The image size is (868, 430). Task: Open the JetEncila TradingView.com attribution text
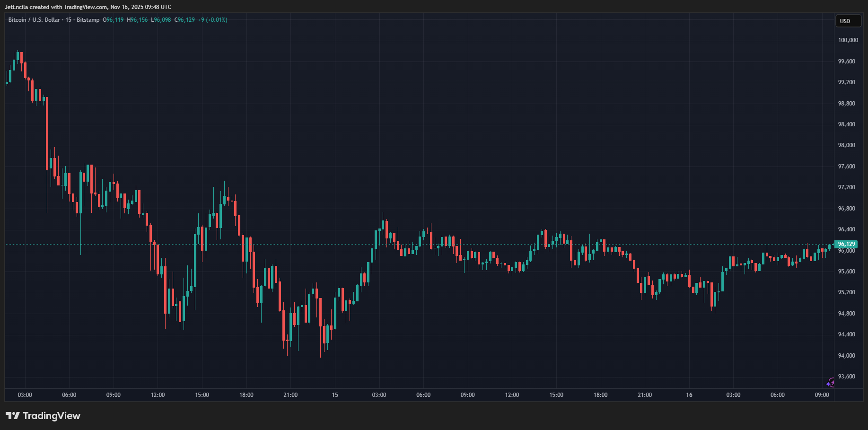pyautogui.click(x=88, y=7)
